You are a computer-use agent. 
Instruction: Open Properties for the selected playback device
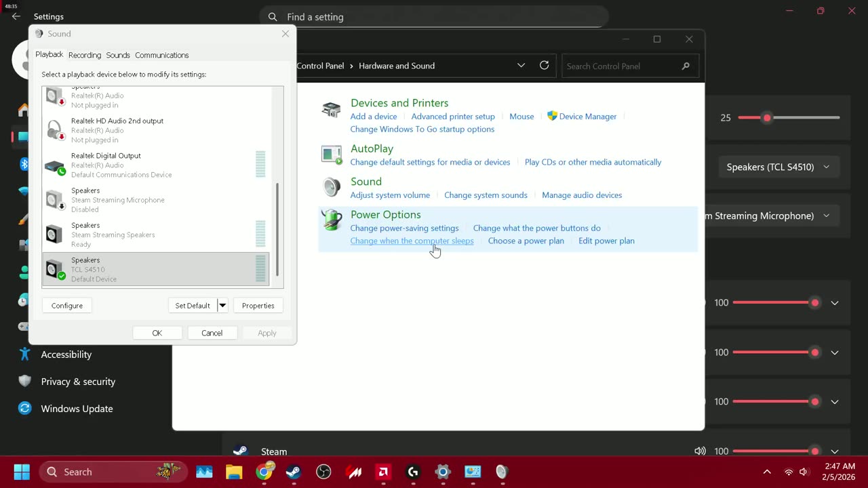[x=258, y=306]
